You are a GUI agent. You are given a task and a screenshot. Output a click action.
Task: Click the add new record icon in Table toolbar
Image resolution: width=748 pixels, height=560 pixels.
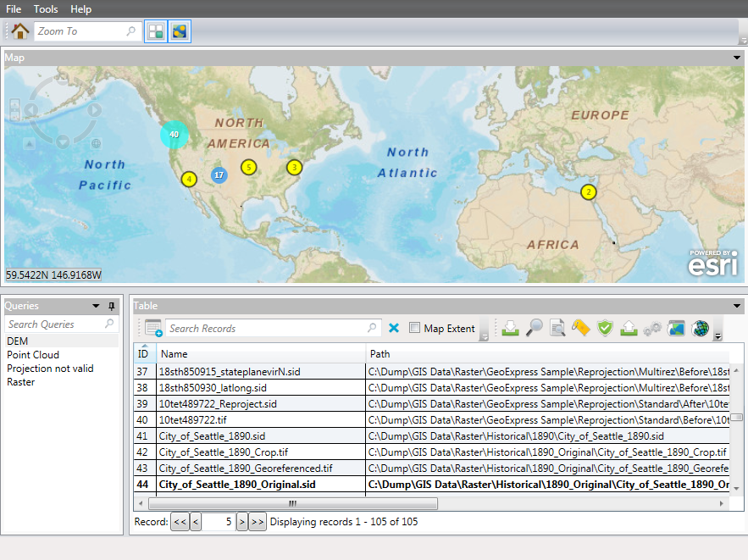(152, 328)
